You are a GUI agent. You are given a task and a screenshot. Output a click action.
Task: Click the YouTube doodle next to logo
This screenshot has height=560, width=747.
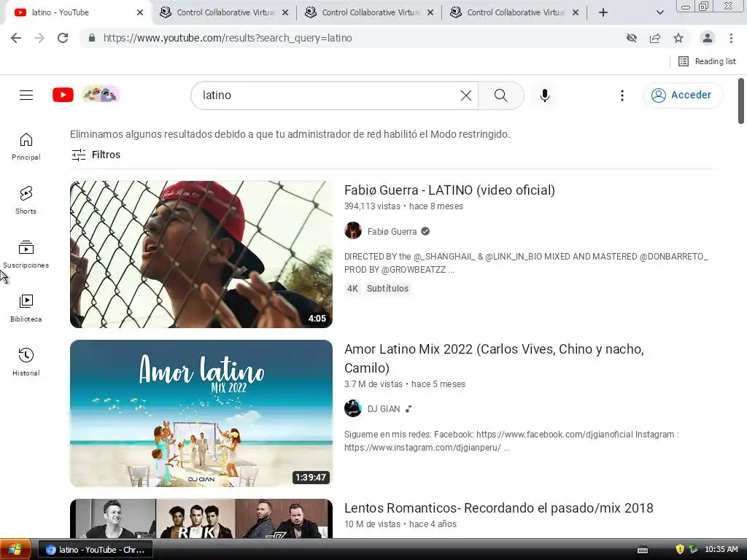[x=101, y=94]
